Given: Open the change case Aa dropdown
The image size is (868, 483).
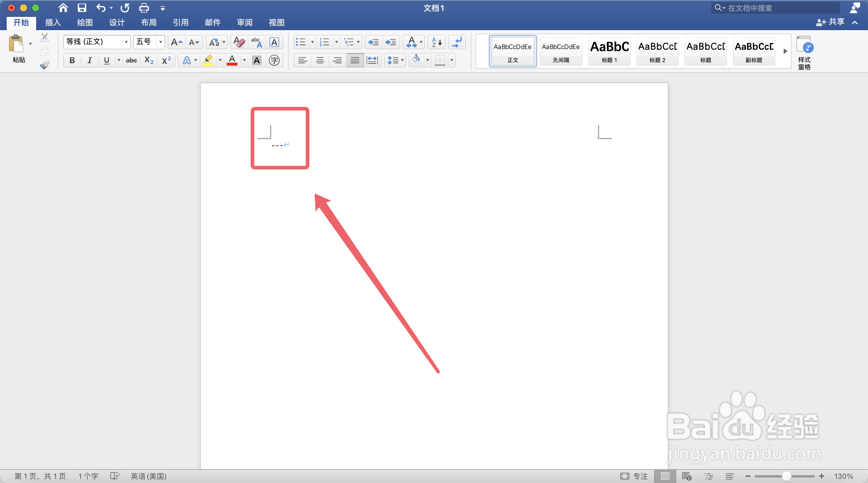Looking at the screenshot, I should coord(217,42).
